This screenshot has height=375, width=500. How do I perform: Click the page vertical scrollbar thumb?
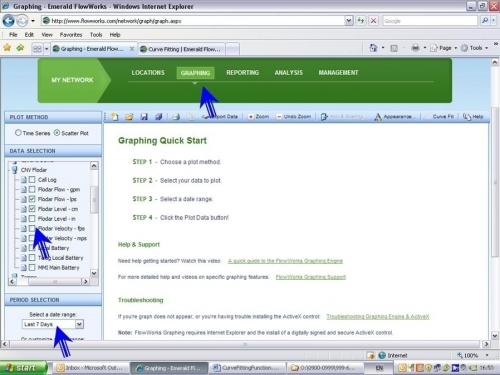495,182
